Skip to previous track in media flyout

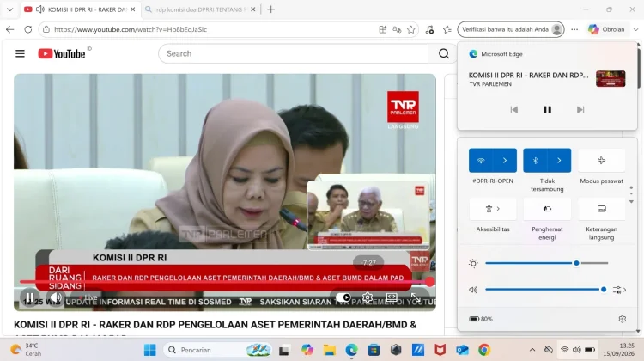[513, 110]
